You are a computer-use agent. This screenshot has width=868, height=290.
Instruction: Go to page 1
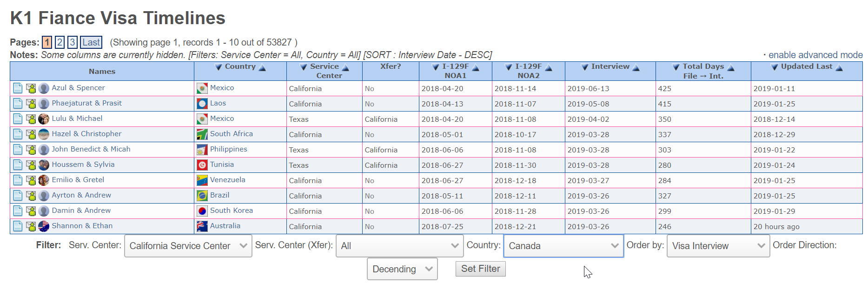[47, 42]
